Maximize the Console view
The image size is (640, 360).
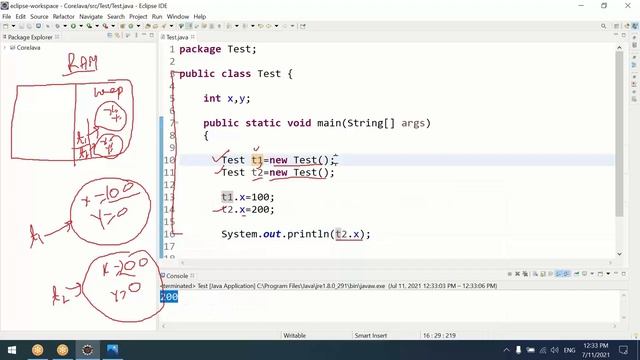(624, 274)
